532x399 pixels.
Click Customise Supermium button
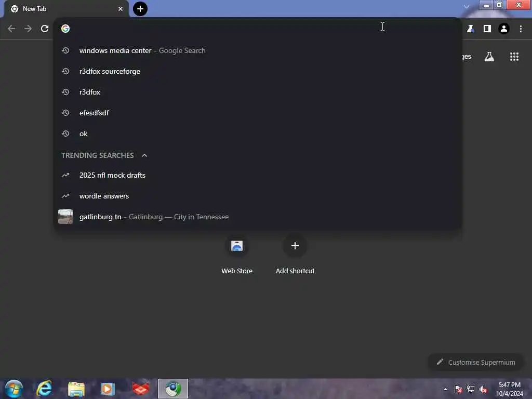click(x=476, y=362)
